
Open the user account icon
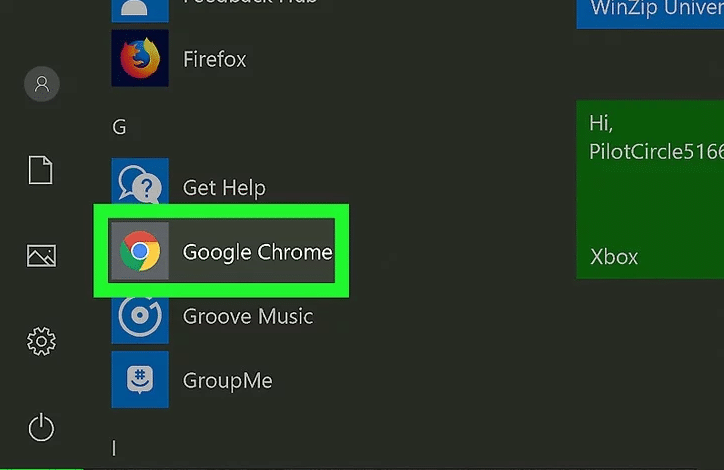42,84
